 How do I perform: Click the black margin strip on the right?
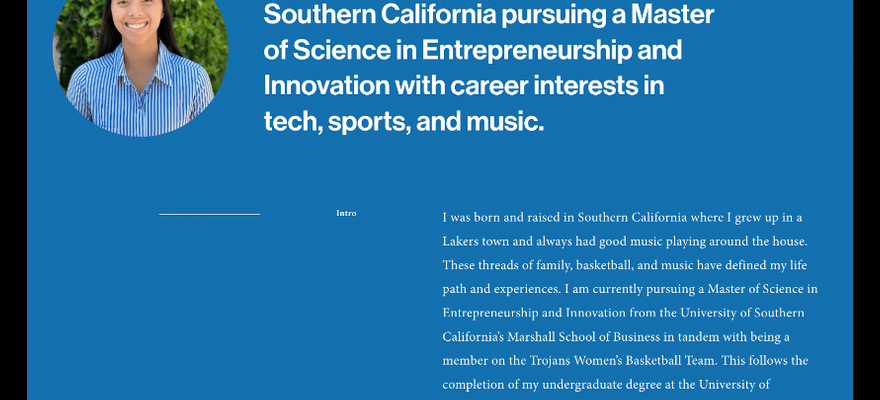tap(866, 200)
